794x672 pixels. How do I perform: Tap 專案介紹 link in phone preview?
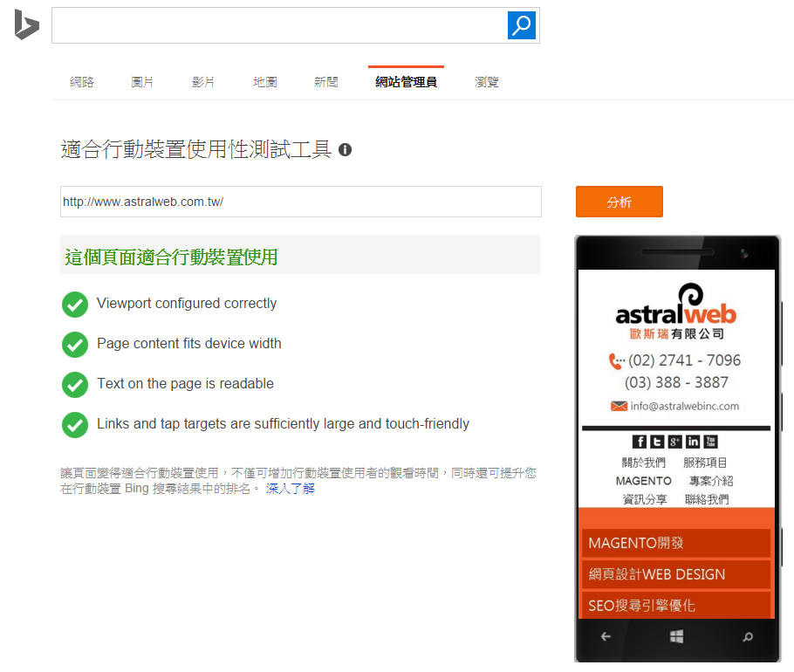tap(711, 481)
